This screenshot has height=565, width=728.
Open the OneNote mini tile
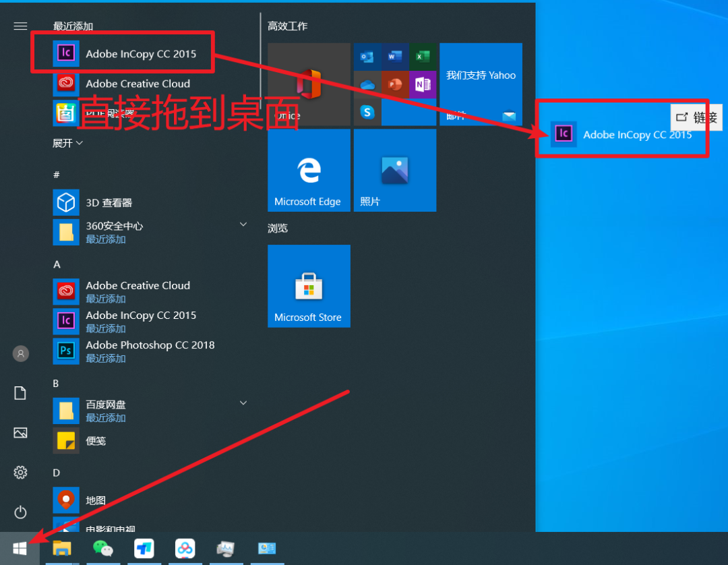click(423, 84)
